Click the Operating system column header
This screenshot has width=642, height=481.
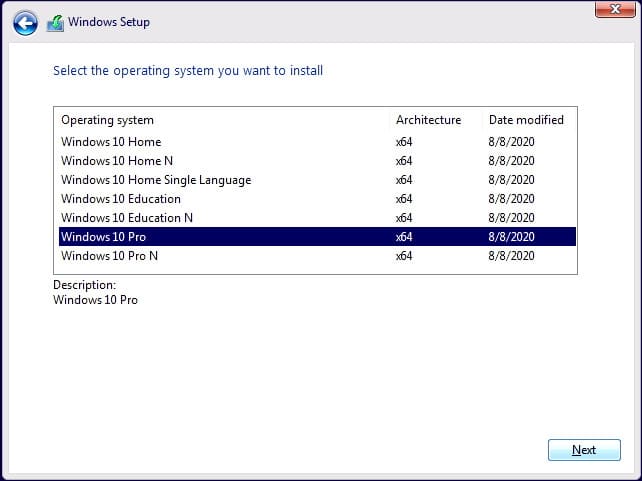coord(107,120)
